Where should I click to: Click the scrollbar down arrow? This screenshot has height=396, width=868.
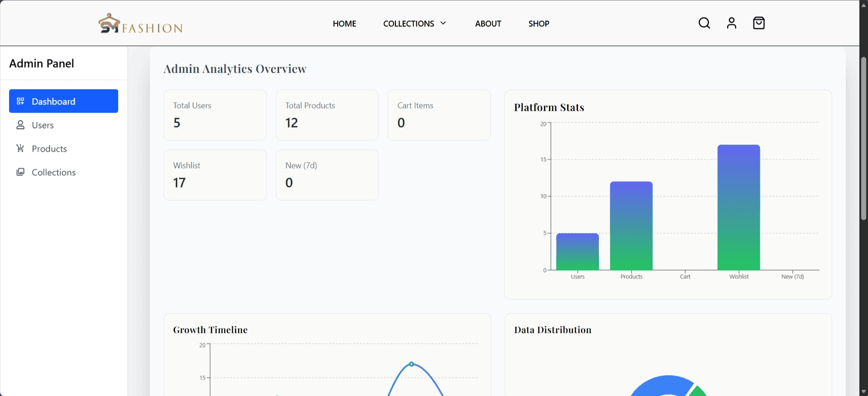point(864,391)
